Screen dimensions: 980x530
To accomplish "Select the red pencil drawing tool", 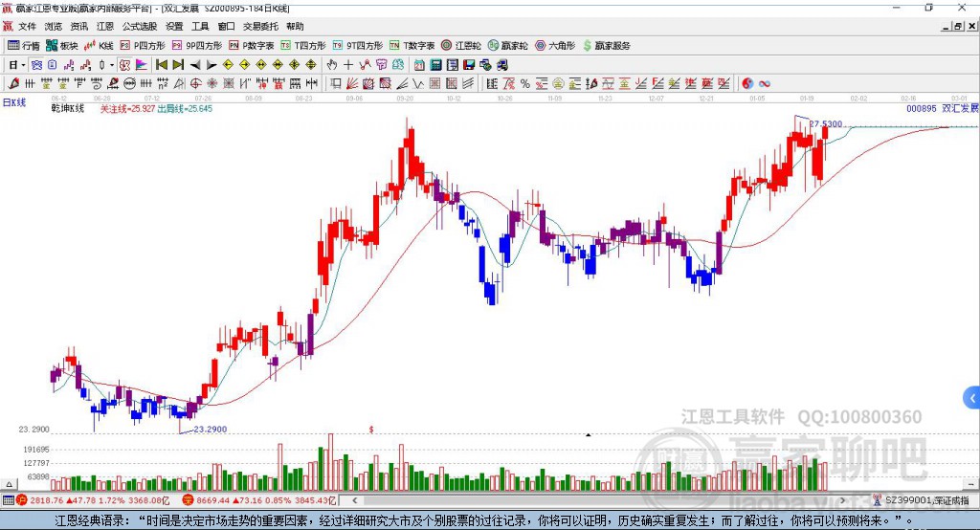I will click(x=13, y=84).
